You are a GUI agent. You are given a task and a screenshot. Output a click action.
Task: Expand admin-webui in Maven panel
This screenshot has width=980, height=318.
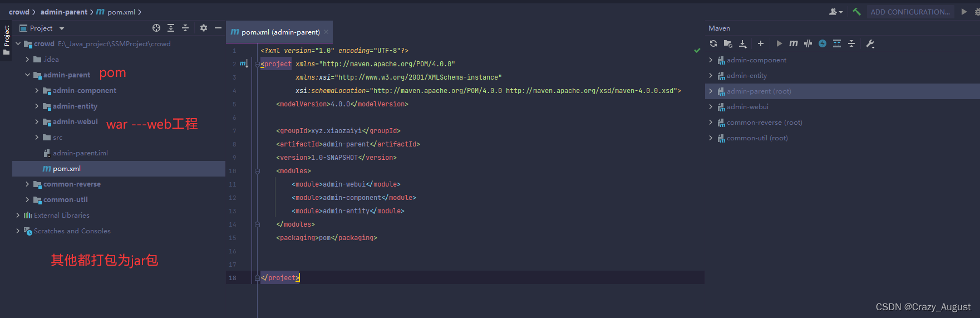(711, 107)
